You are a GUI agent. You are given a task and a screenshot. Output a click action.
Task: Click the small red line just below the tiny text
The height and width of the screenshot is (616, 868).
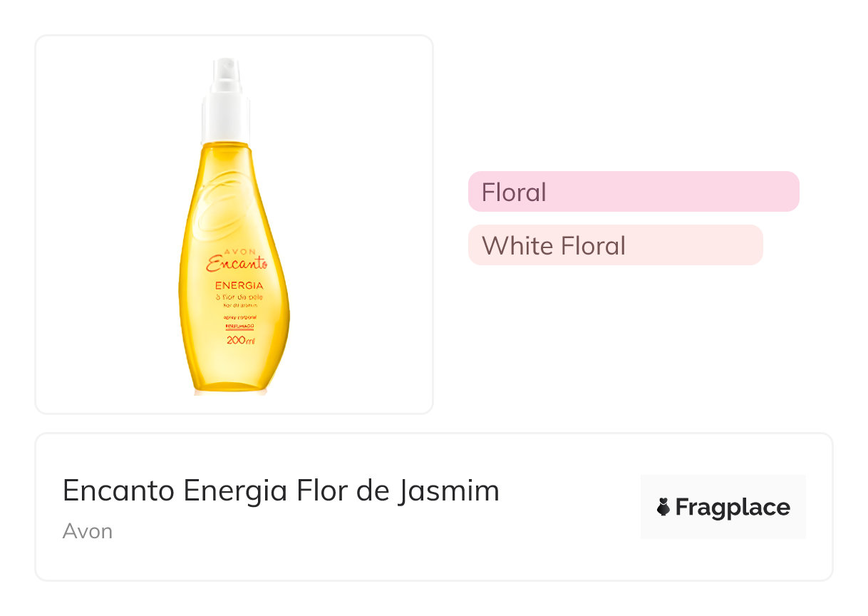point(239,317)
